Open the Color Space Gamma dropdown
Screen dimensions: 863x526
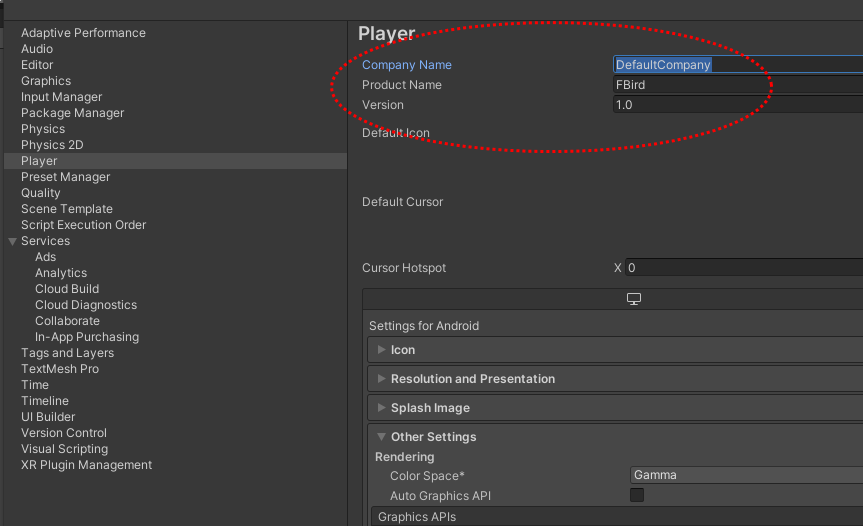(746, 475)
